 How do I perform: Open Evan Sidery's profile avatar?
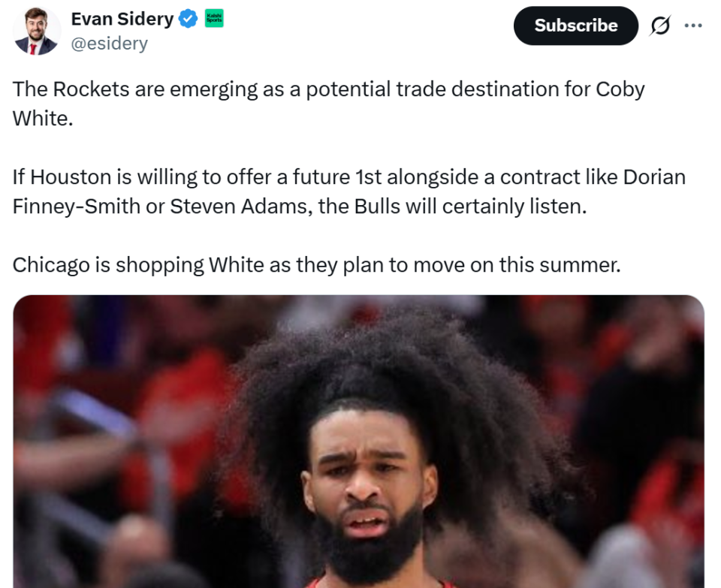36,31
